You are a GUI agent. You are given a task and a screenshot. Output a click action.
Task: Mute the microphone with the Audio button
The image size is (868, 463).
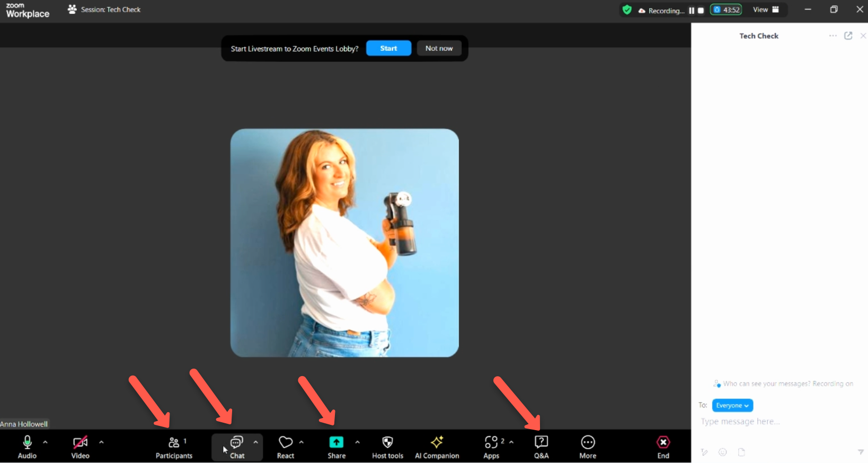point(27,447)
